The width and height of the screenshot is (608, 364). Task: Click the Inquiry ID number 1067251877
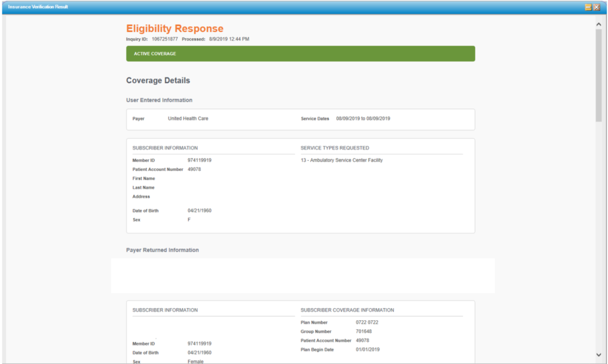click(x=165, y=39)
